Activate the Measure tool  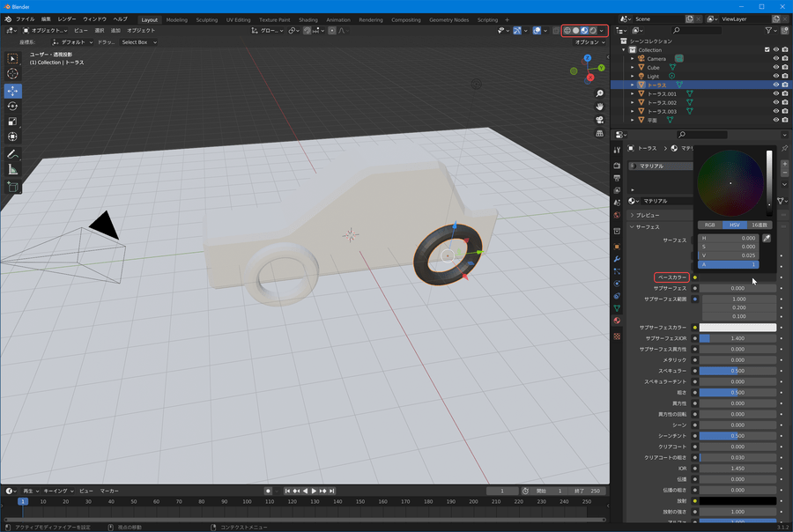pyautogui.click(x=13, y=169)
